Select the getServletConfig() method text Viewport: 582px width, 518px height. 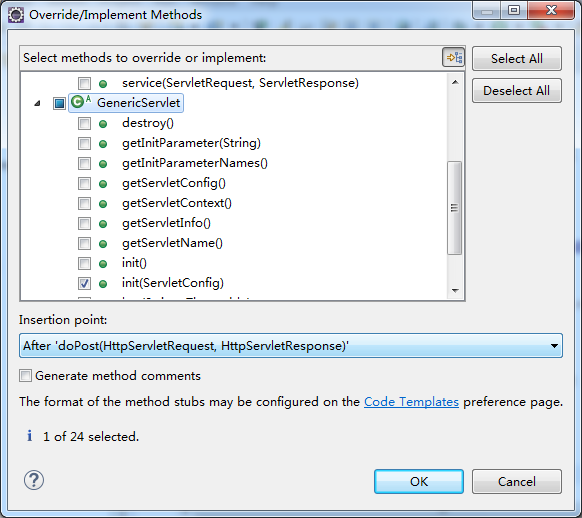[174, 183]
